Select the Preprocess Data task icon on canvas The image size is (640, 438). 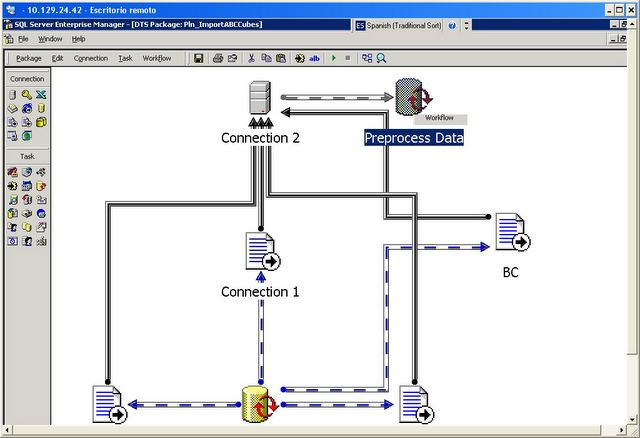[413, 97]
